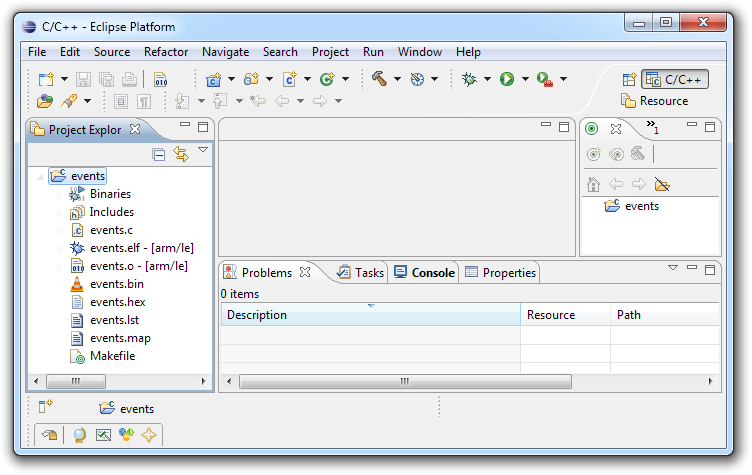The height and width of the screenshot is (475, 752).
Task: Select events.elf - [arm/le] file
Action: 142,248
